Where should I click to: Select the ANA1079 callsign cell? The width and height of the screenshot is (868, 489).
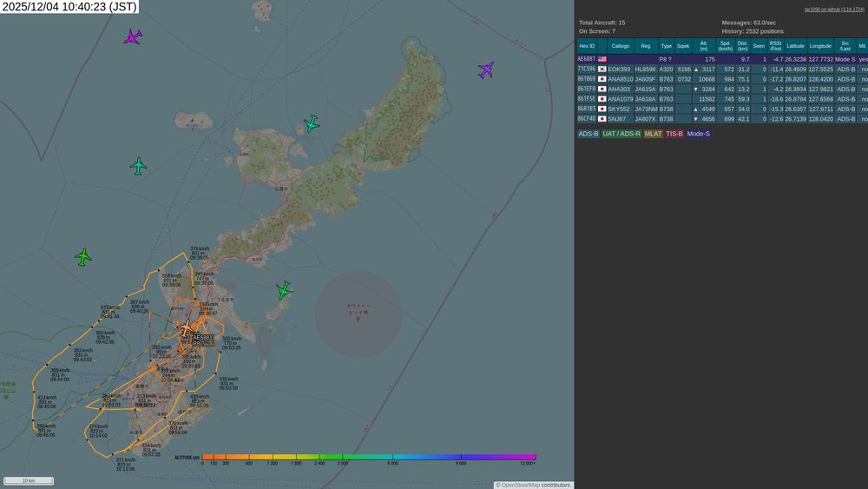click(x=621, y=99)
